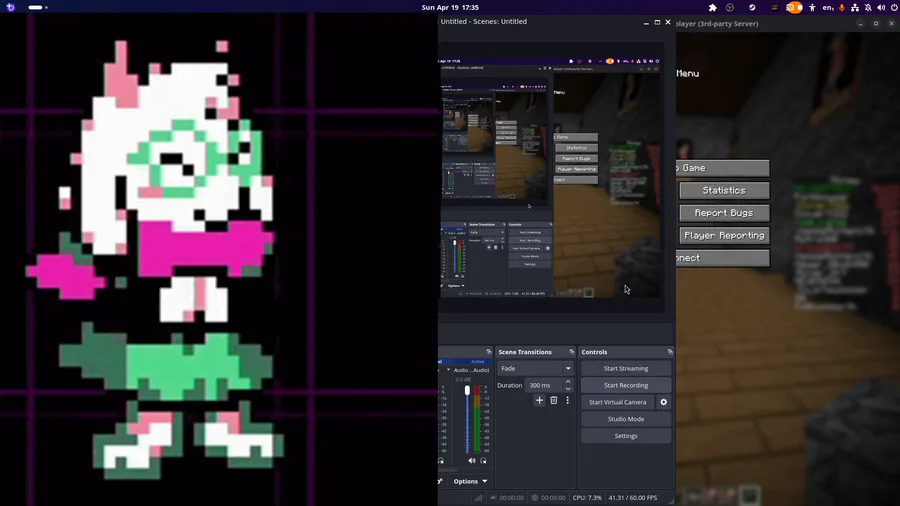The width and height of the screenshot is (900, 506).
Task: Click the extensions puzzle-piece icon in top bar
Action: (x=712, y=7)
